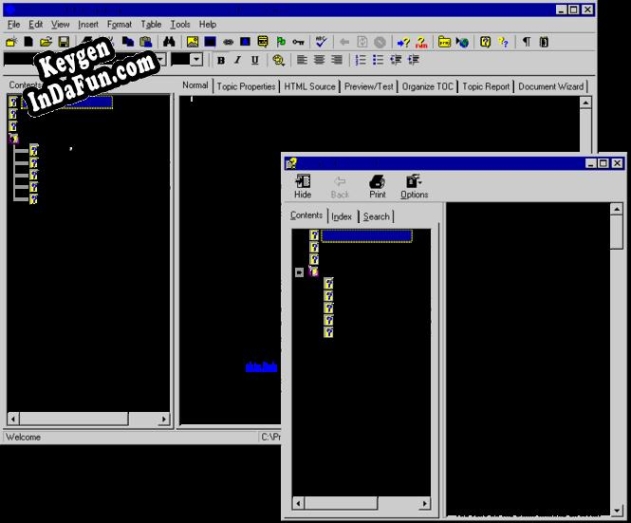Open the Organize TOC tab
This screenshot has width=631, height=523.
click(x=427, y=86)
